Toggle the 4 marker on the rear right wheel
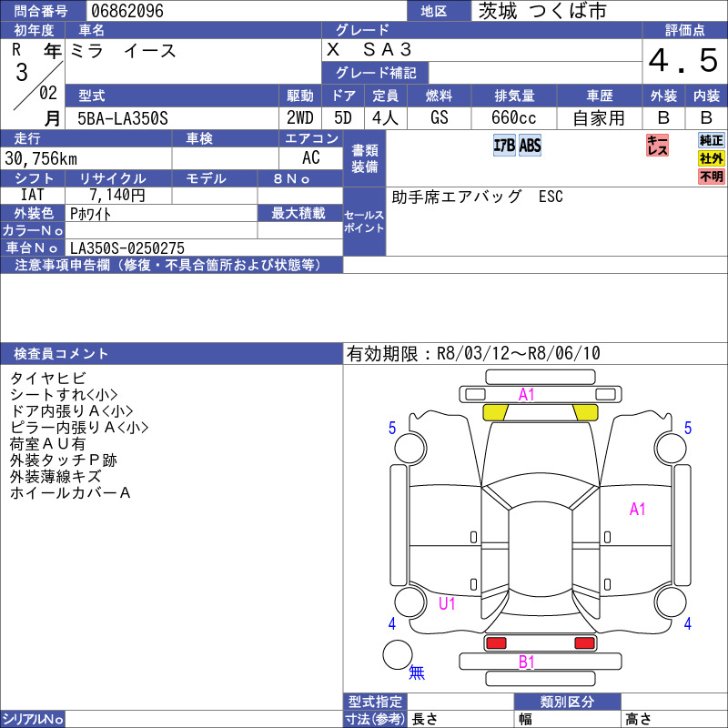Image resolution: width=728 pixels, height=728 pixels. coord(687,626)
